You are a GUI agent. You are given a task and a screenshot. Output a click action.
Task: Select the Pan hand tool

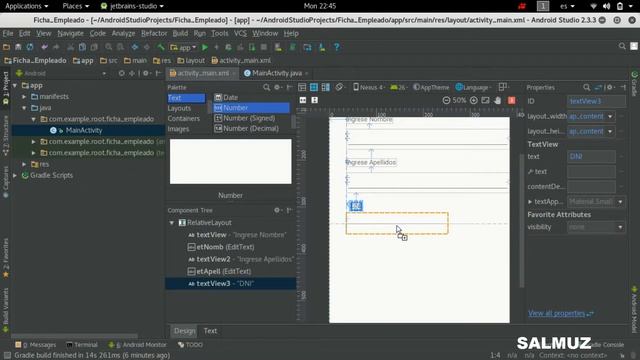point(498,100)
